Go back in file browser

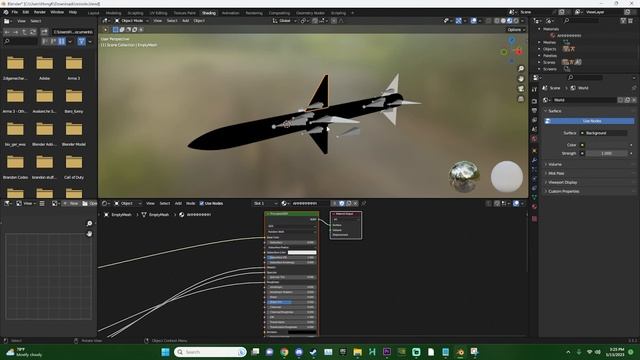tap(7, 32)
